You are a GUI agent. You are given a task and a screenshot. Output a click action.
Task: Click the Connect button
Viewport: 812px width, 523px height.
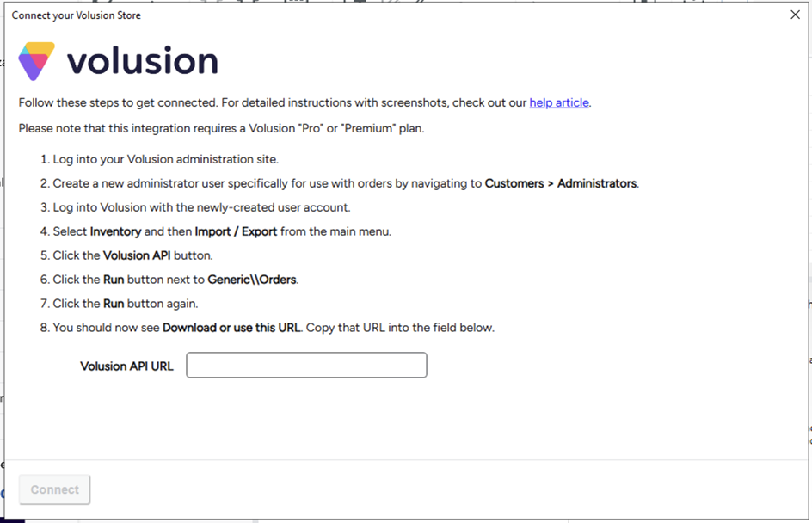pos(54,489)
